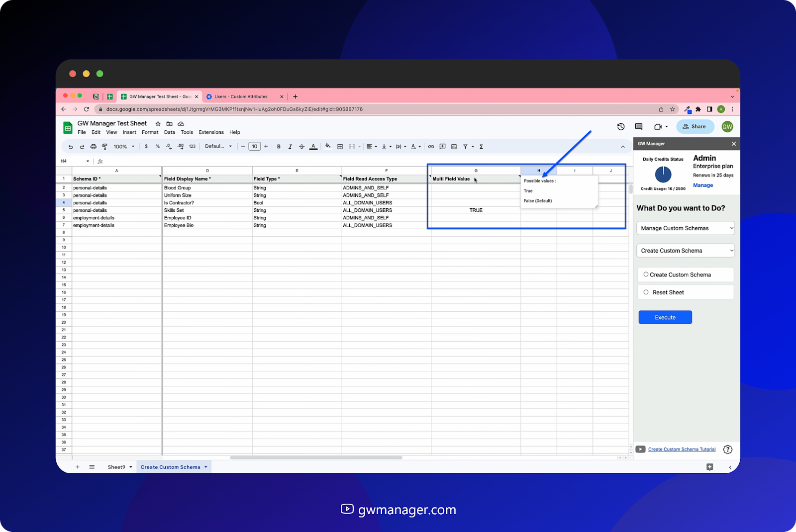
Task: Open the Extensions menu
Action: (211, 132)
